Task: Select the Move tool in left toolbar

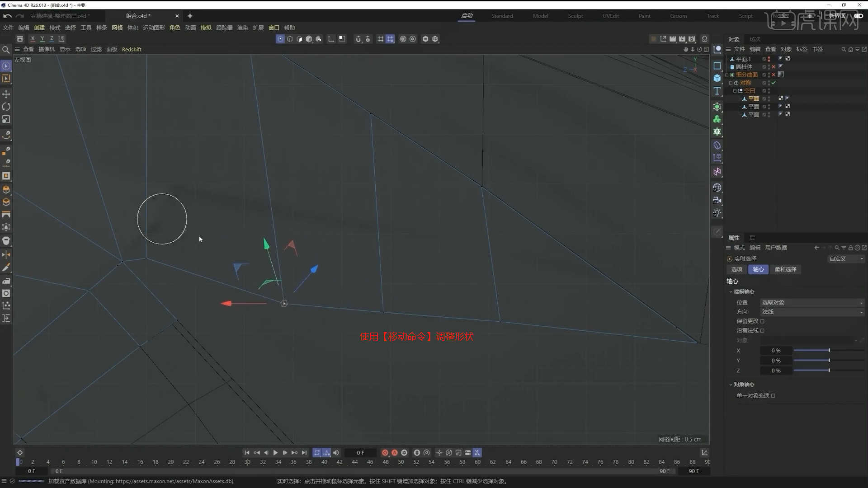Action: (6, 94)
